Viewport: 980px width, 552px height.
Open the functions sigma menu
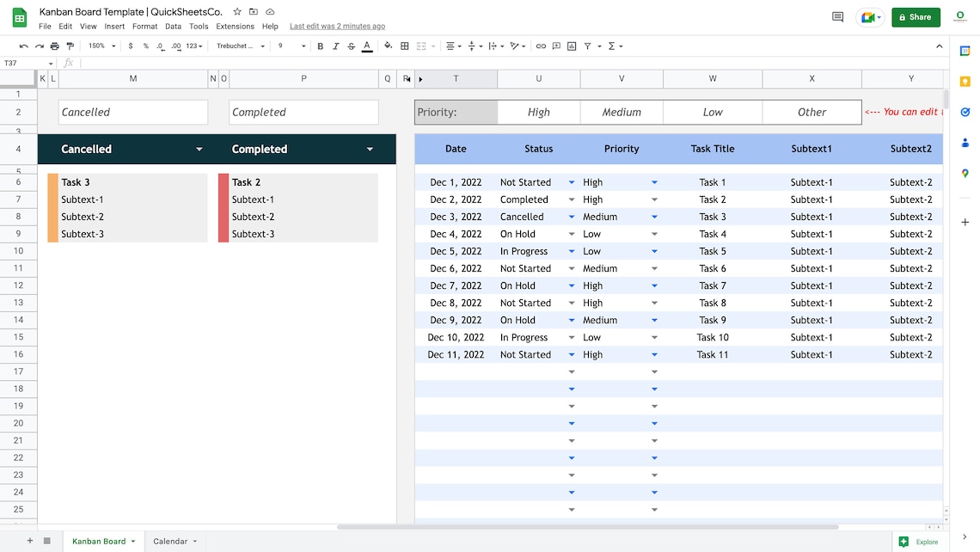point(615,46)
